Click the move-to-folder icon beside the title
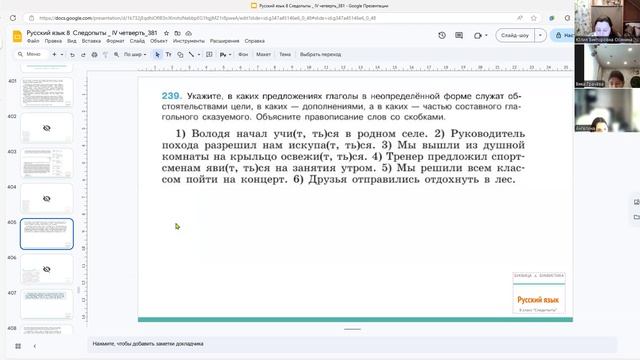Screen dimensions: 640x360 177,33
